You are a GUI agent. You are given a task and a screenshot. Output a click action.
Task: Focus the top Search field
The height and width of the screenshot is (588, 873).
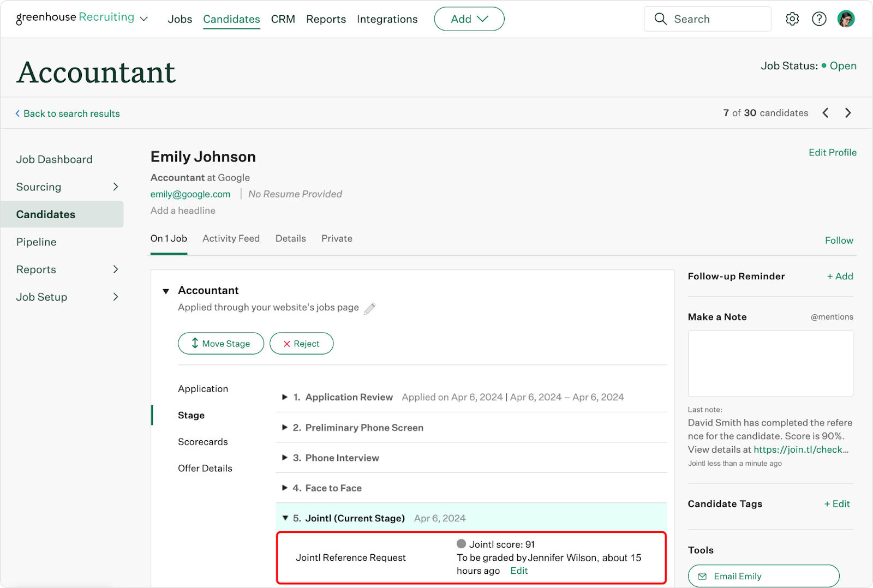pos(708,19)
